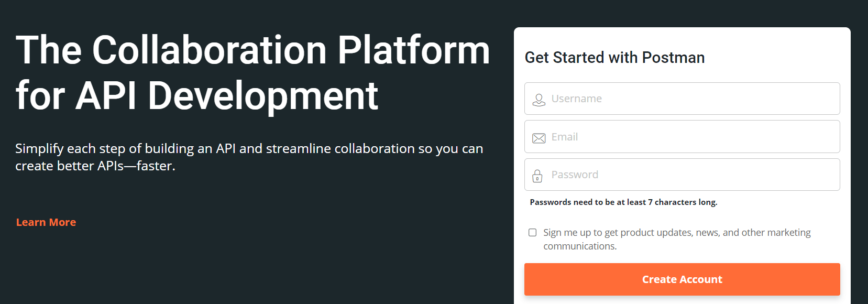868x304 pixels.
Task: Click the word 'communications.' under the checkbox
Action: pos(580,246)
